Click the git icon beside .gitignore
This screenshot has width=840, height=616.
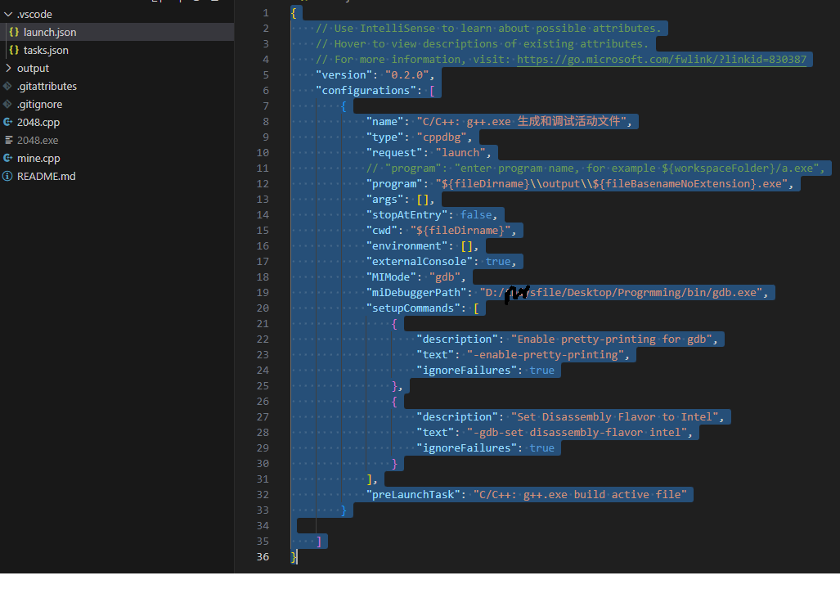7,105
